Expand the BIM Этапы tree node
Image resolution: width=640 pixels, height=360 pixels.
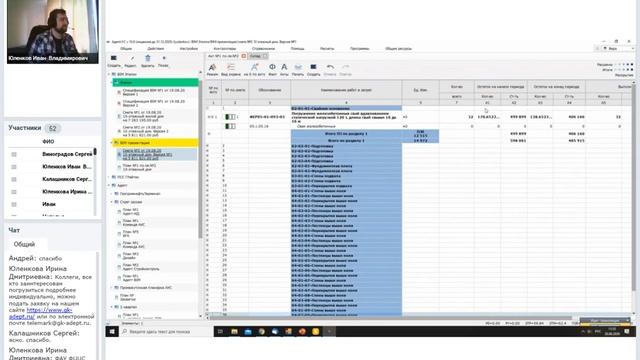109,74
